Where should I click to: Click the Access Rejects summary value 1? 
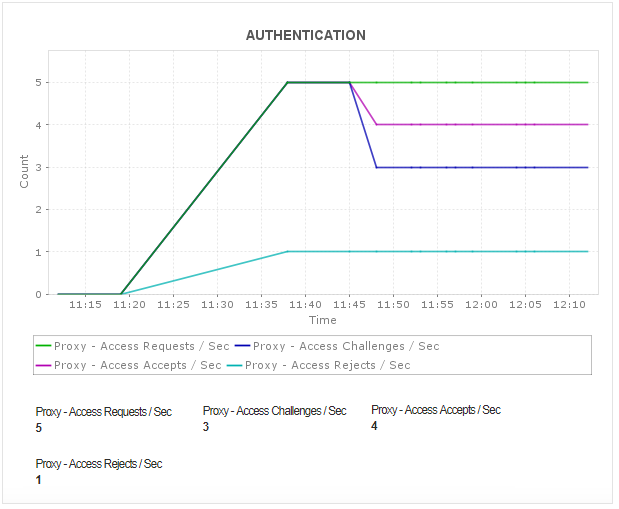(x=38, y=480)
